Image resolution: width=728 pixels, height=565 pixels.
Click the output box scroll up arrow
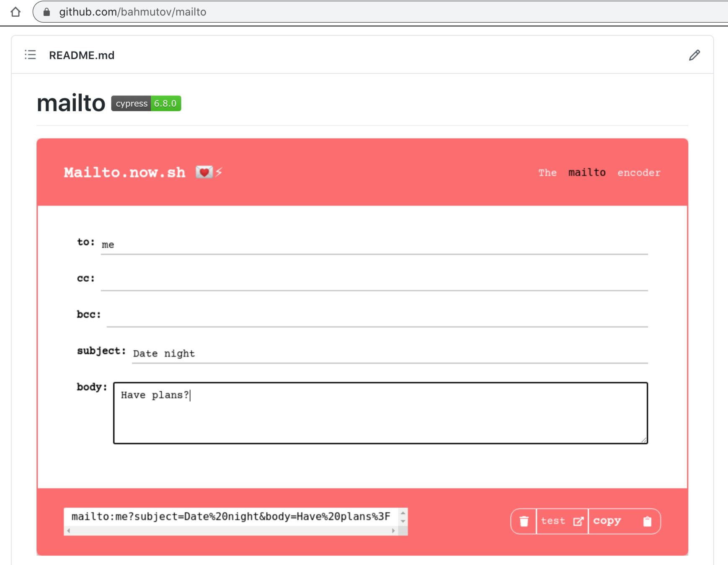(403, 513)
